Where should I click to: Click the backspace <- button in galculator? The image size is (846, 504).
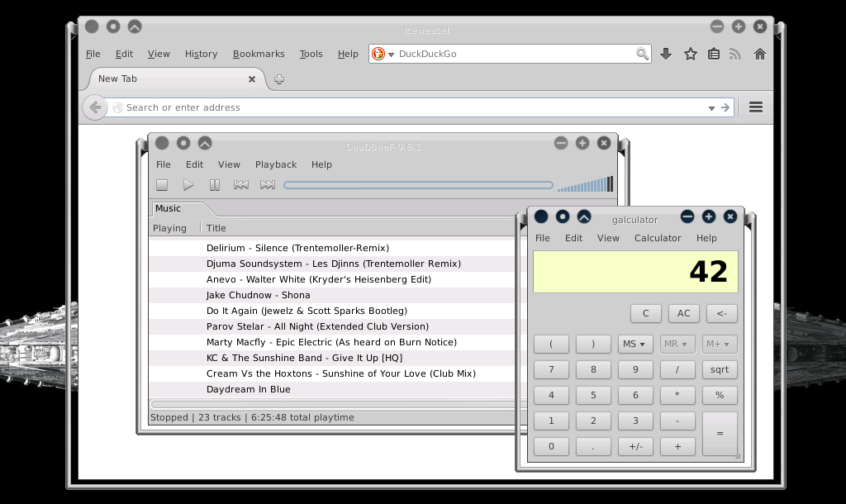[722, 313]
